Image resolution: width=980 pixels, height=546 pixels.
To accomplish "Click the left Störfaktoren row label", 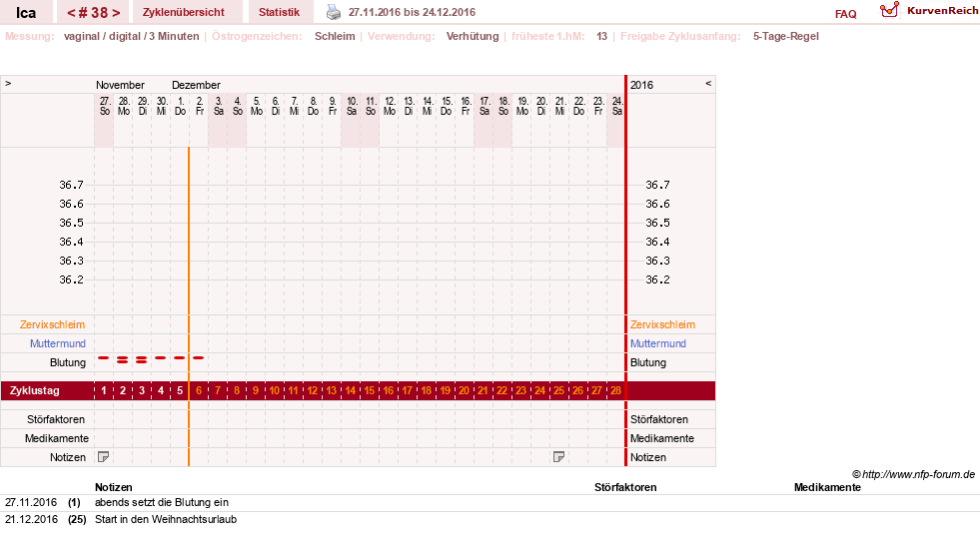I will [56, 419].
